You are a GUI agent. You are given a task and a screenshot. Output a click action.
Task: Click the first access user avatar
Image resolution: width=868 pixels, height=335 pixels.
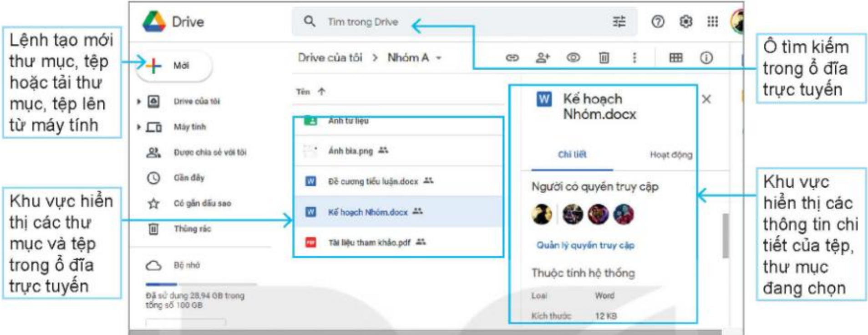click(x=542, y=214)
